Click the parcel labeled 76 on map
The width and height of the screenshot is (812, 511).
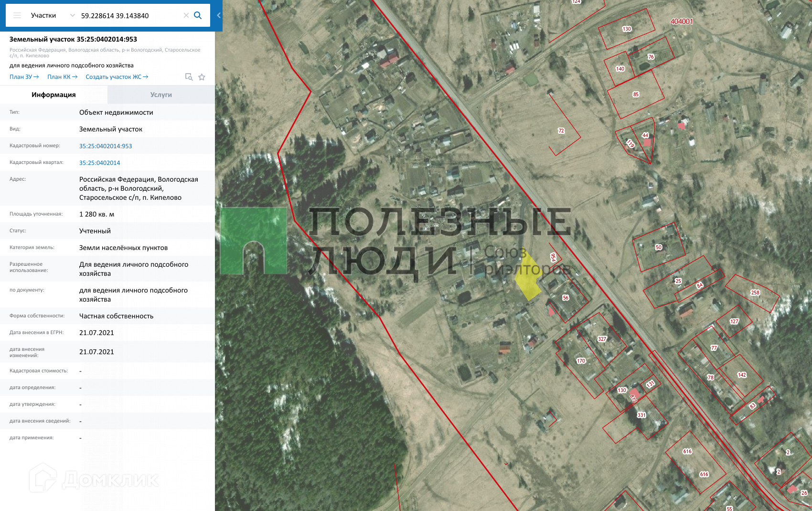651,57
